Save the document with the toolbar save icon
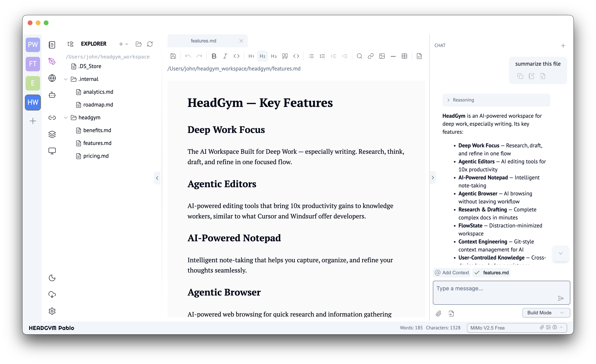This screenshot has height=364, width=596. [x=173, y=56]
